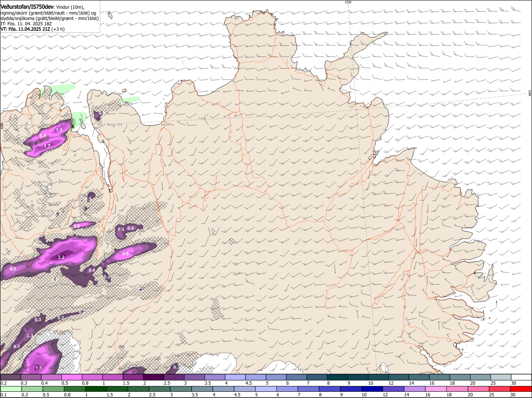This screenshot has height=398, width=532.
Task: Click the 'VT: Fös. 11.04.2025 21Z (+3 h)' line
Action: click(32, 29)
